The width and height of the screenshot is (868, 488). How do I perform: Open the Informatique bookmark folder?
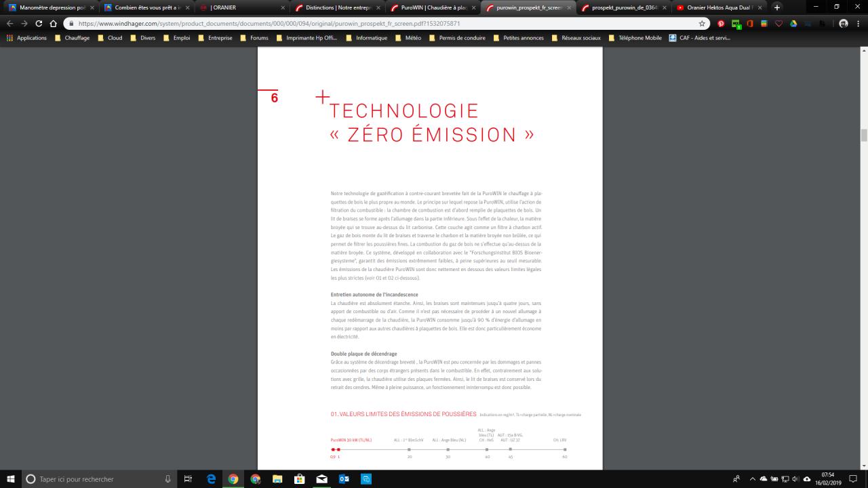(x=366, y=38)
